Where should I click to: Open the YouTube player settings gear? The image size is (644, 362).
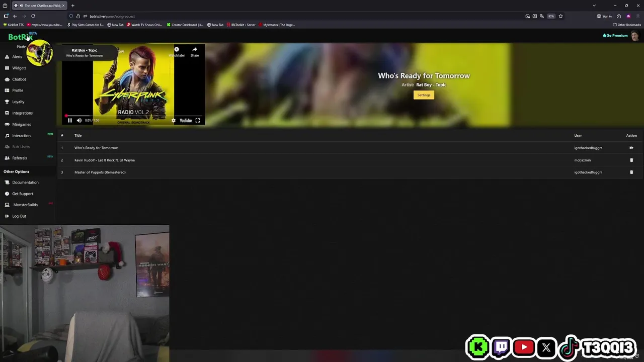174,120
